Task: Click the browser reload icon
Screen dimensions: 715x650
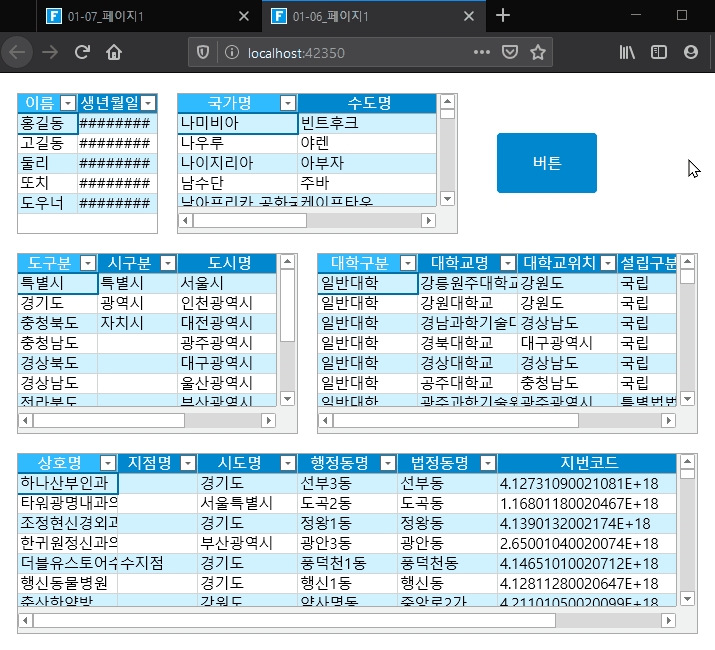Action: [x=83, y=52]
